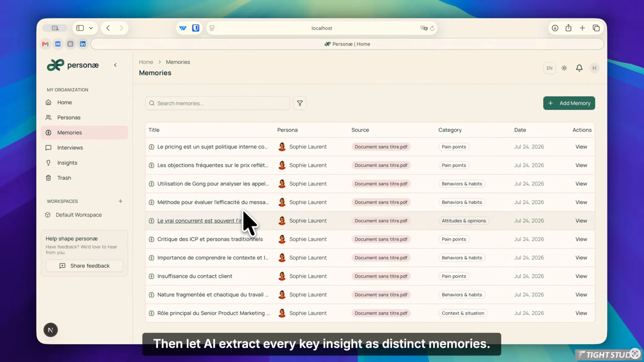The width and height of the screenshot is (644, 362).
Task: Toggle light/dark theme sun icon
Action: (x=564, y=68)
